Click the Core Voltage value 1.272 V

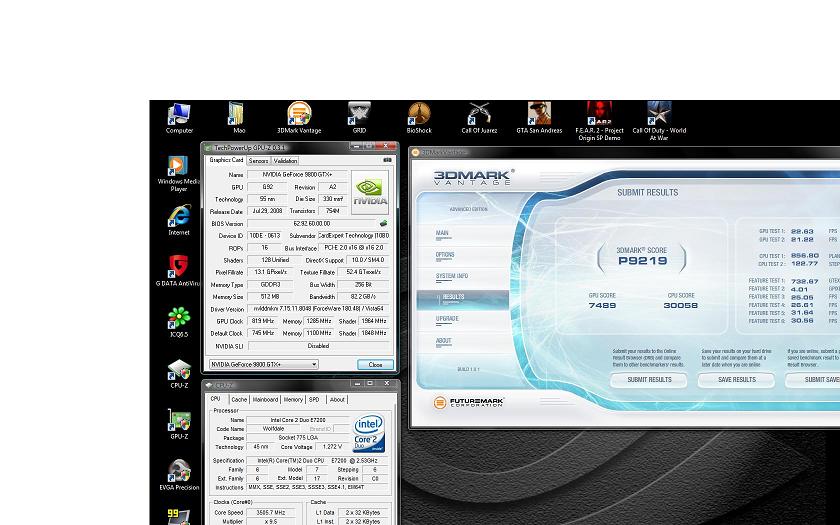(332, 447)
